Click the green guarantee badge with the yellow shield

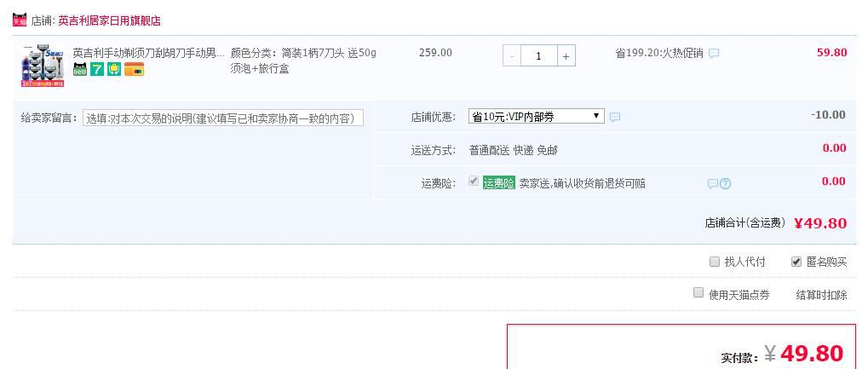[x=114, y=69]
